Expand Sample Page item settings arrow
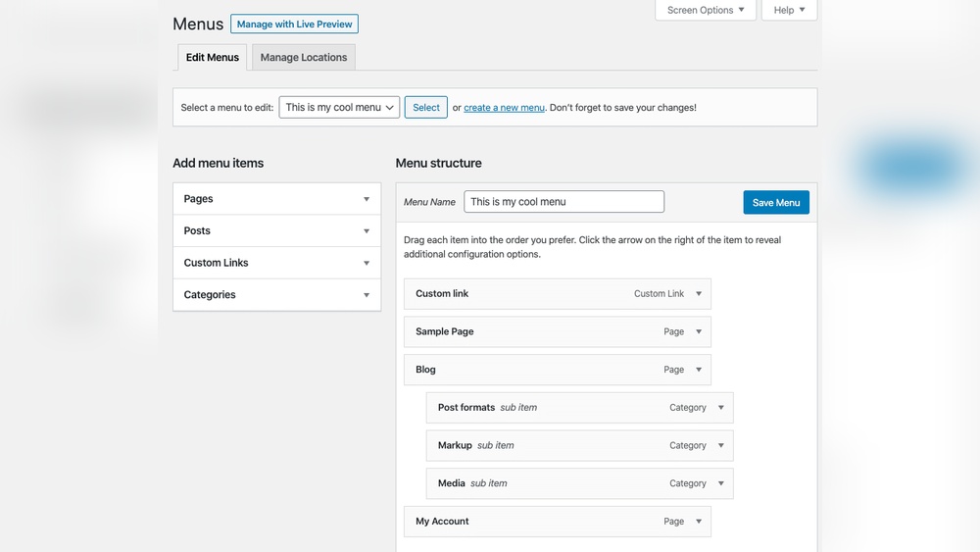This screenshot has width=980, height=552. tap(699, 331)
